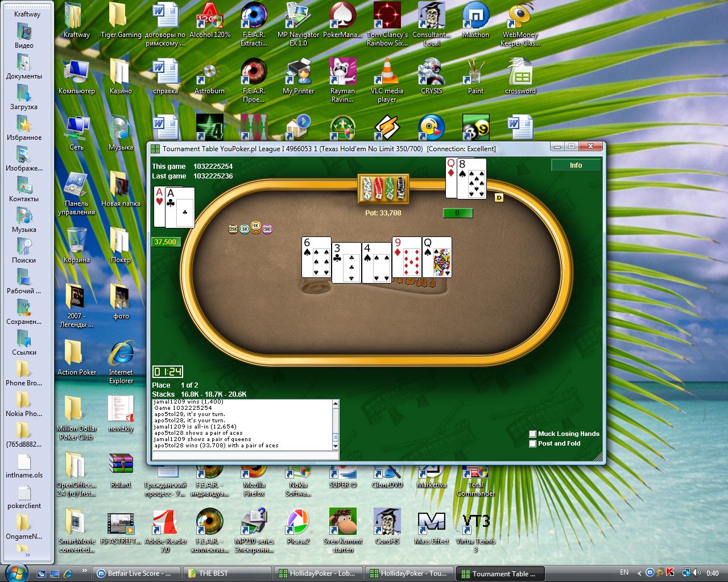
Task: Switch to HollidayPoker Tournament taskbar item
Action: (409, 573)
